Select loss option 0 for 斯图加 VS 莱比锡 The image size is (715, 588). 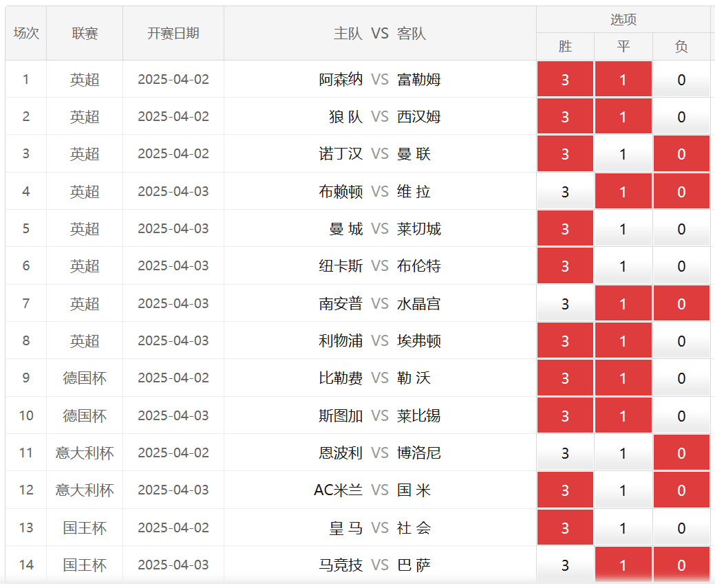pyautogui.click(x=681, y=415)
